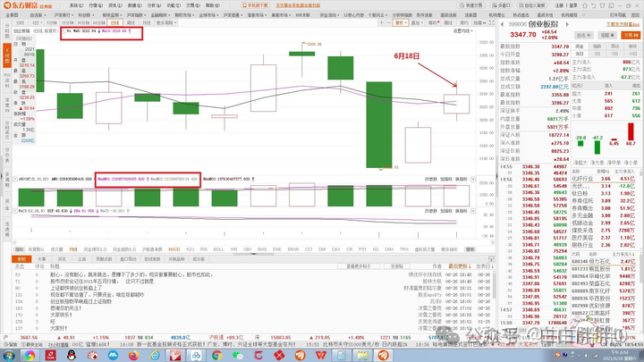This screenshot has width=644, height=362.
Task: Open 龙虎榜 in left sidebar
Action: tap(7, 230)
